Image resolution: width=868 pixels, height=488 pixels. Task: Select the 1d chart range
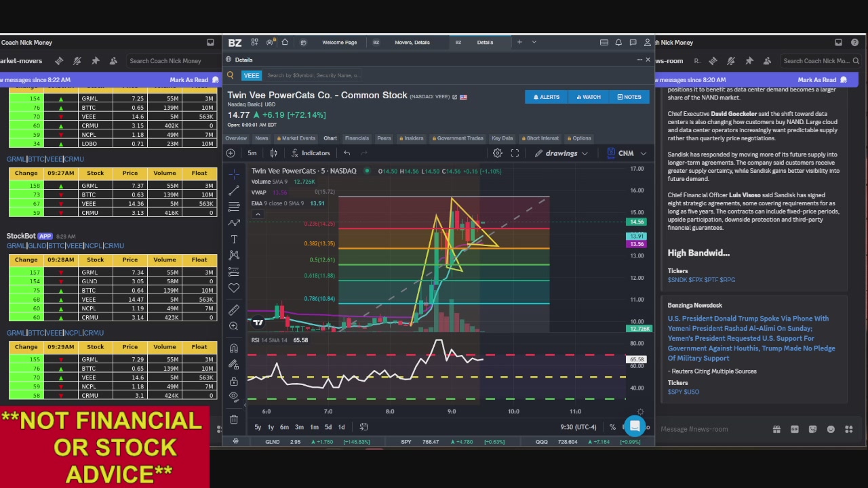pyautogui.click(x=341, y=427)
